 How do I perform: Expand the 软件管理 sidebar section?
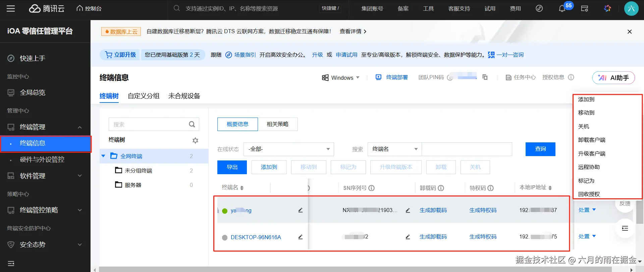point(45,176)
